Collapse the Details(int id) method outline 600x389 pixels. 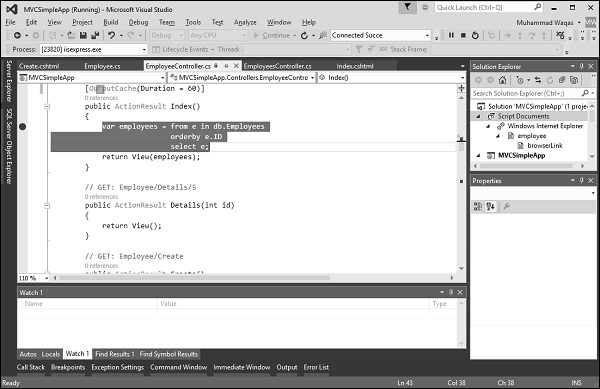pyautogui.click(x=47, y=206)
